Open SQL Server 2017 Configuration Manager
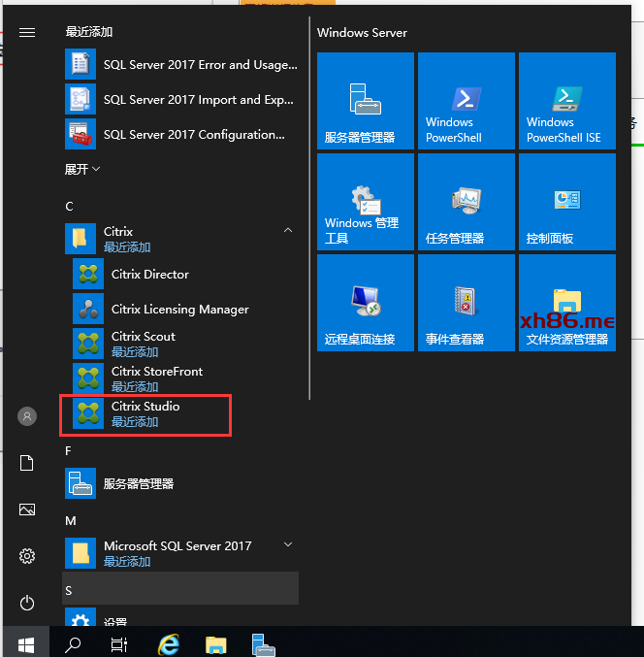Screen dimensions: 644x657 click(x=181, y=134)
